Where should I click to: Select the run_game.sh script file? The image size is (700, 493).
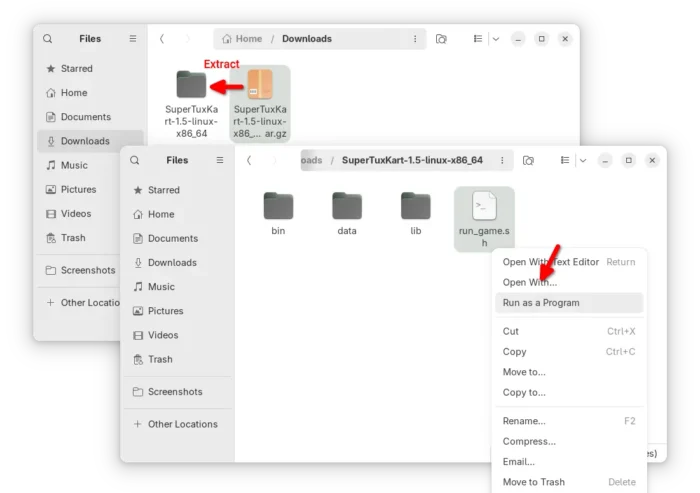tap(484, 217)
